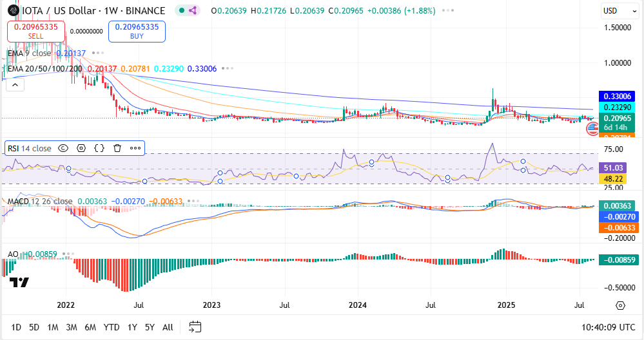The height and width of the screenshot is (340, 644).
Task: Click the -0.00270 MACD axis label
Action: click(620, 216)
